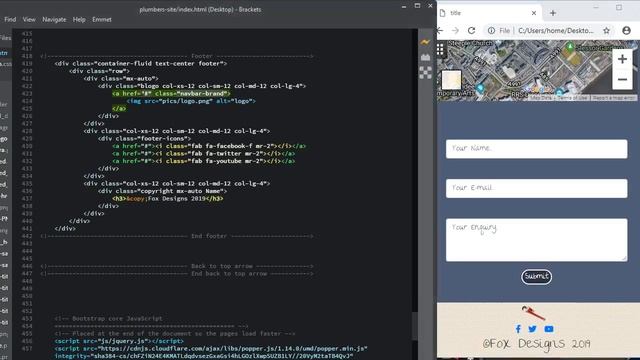Click the fa-youtube code line
This screenshot has height=360, width=640.
[203, 161]
